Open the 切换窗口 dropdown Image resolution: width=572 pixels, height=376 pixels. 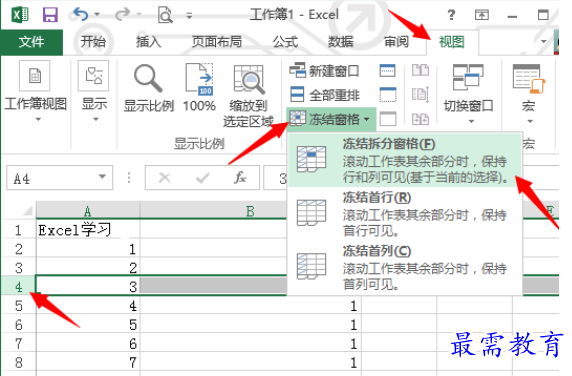tap(468, 93)
